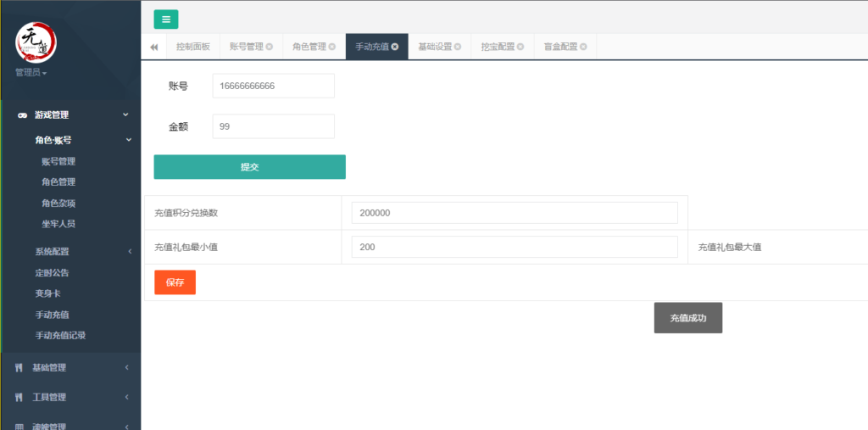The image size is (868, 430).
Task: Open the 管理员 user dropdown
Action: click(31, 73)
